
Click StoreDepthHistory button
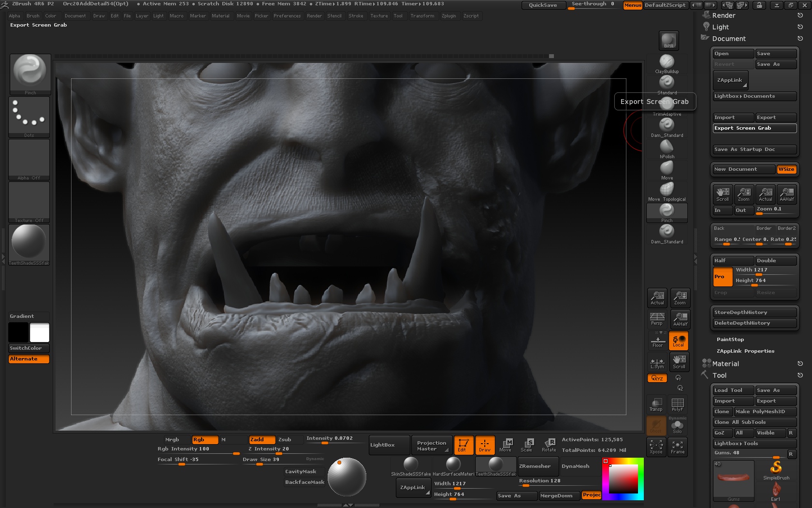click(x=754, y=313)
